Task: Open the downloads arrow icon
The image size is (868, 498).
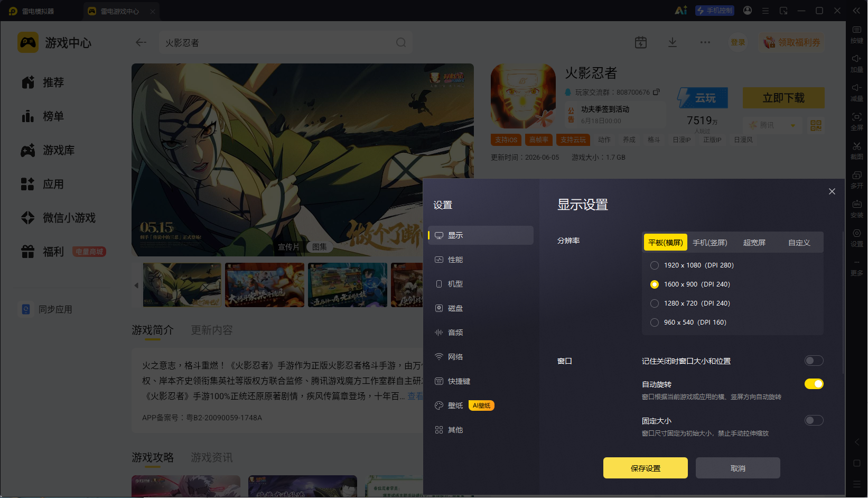Action: [x=673, y=42]
